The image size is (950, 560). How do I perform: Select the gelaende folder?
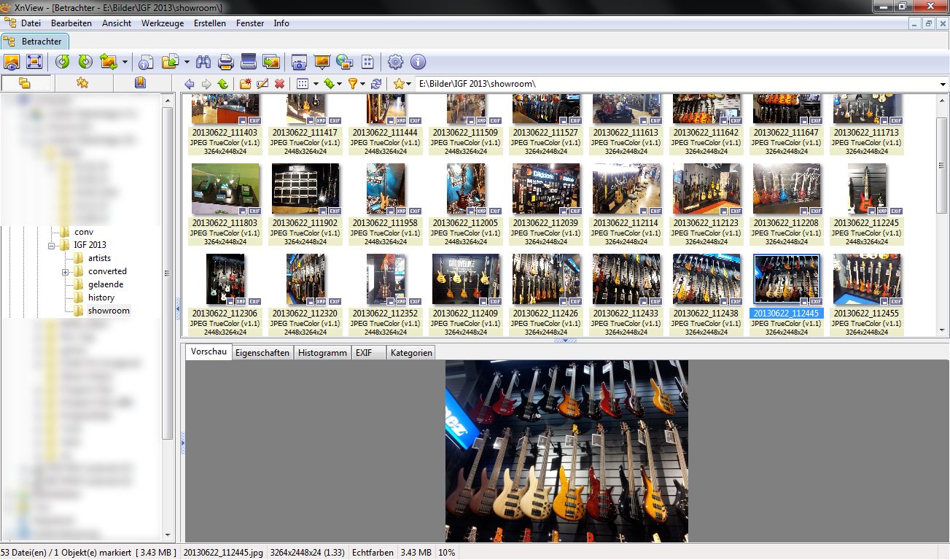[x=106, y=284]
